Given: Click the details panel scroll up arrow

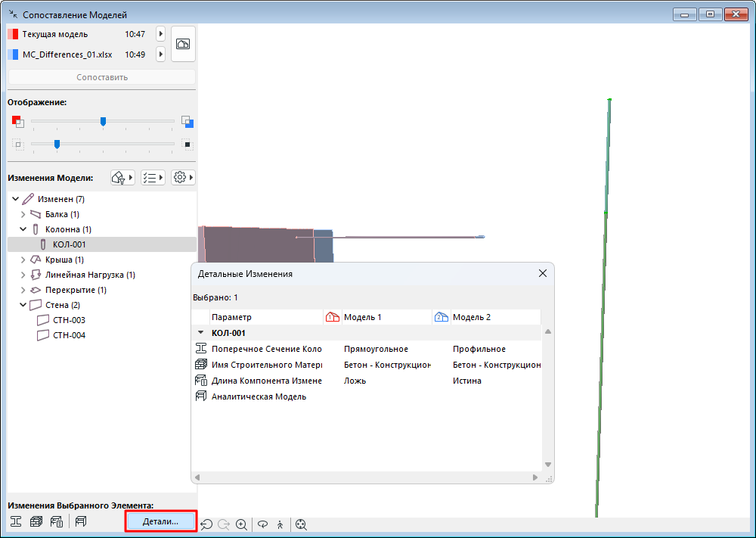Looking at the screenshot, I should (x=547, y=332).
